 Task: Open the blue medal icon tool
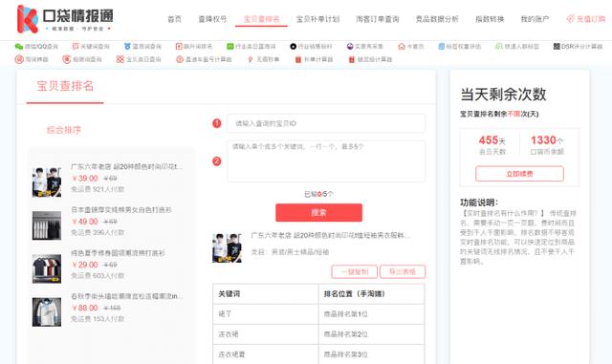[x=127, y=47]
